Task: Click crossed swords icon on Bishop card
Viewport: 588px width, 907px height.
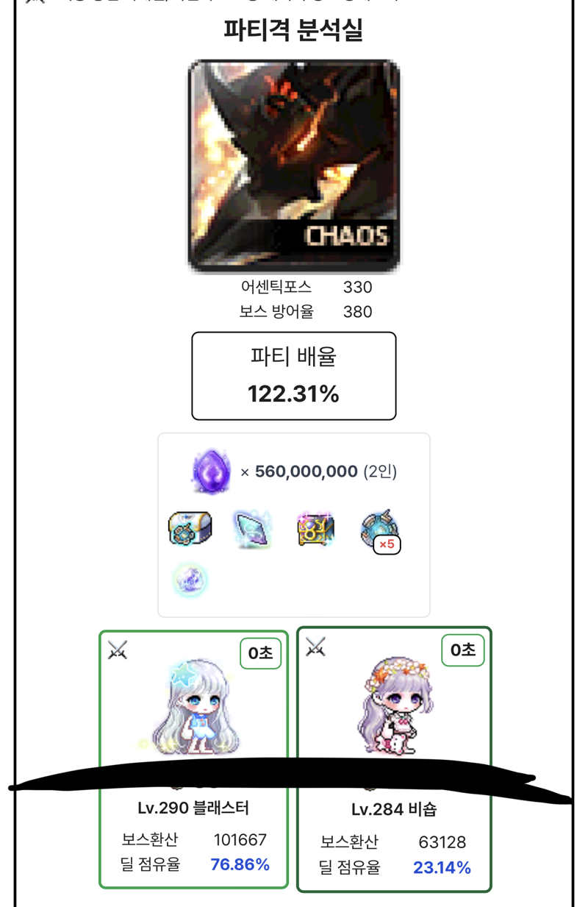Action: point(315,647)
